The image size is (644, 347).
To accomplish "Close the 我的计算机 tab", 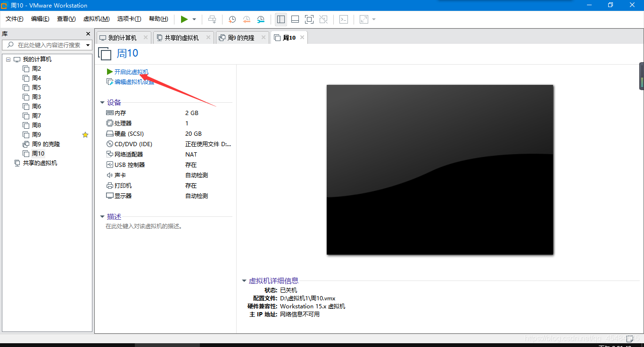I will click(x=146, y=37).
